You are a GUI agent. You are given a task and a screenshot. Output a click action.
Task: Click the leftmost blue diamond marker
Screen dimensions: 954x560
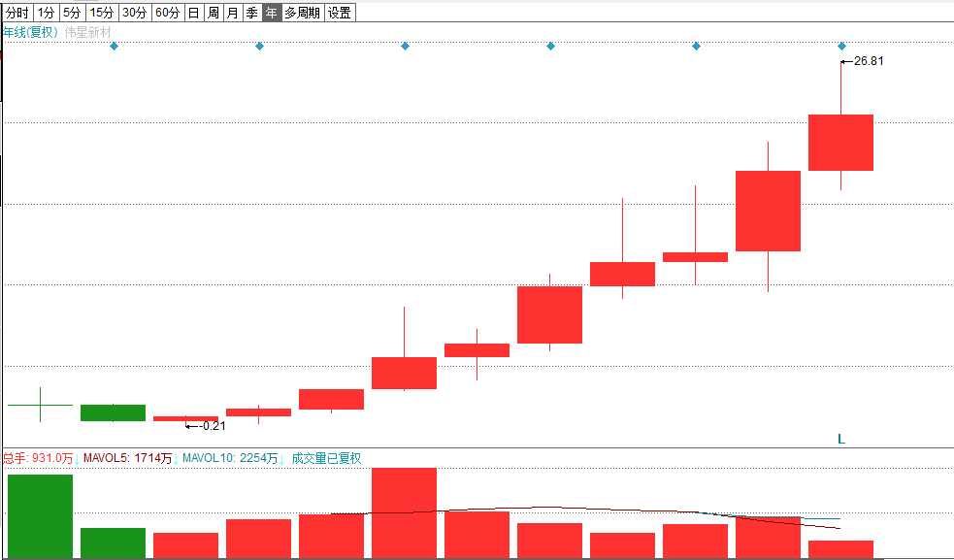click(x=114, y=47)
